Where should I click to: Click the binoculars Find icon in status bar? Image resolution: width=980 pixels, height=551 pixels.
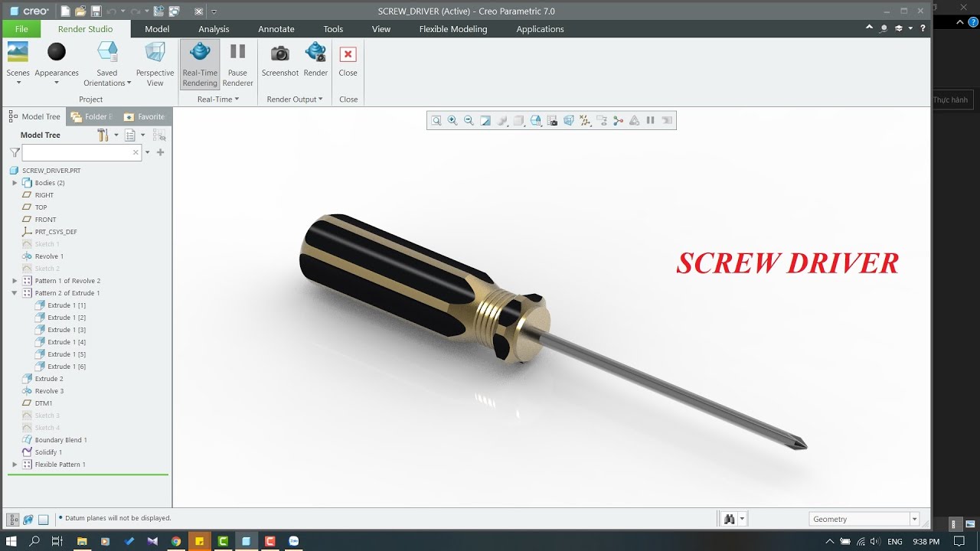(729, 519)
